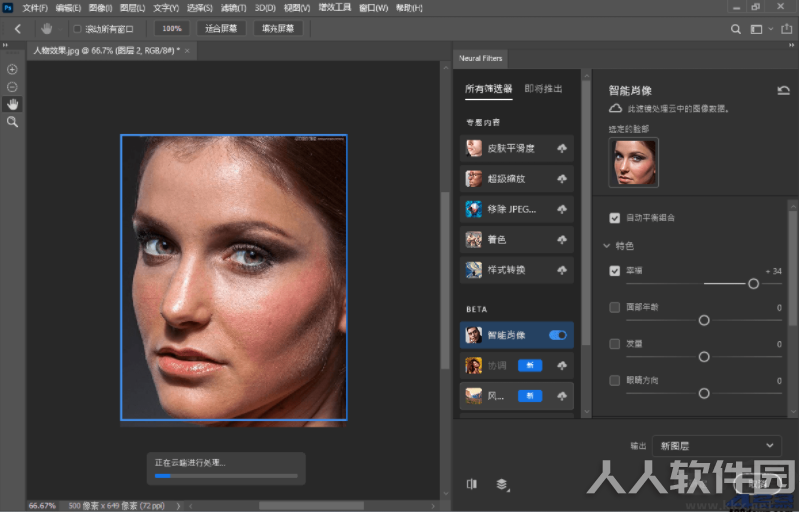
Task: Select the 样式转换 filter row
Action: click(517, 270)
